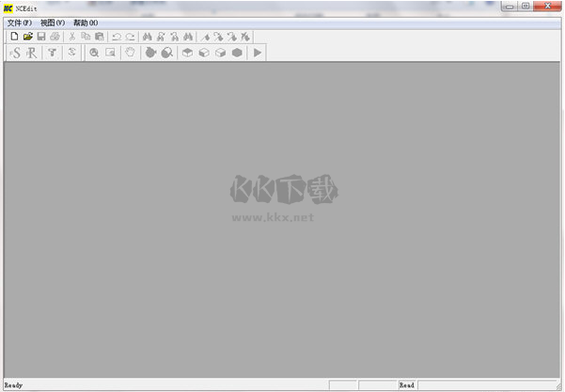
Task: Close the NCEdit window
Action: click(x=547, y=7)
